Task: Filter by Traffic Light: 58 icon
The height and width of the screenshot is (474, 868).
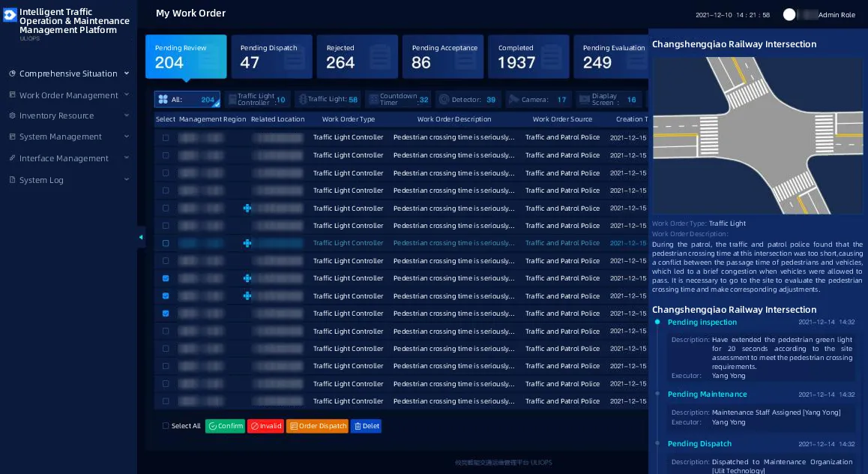Action: click(303, 99)
